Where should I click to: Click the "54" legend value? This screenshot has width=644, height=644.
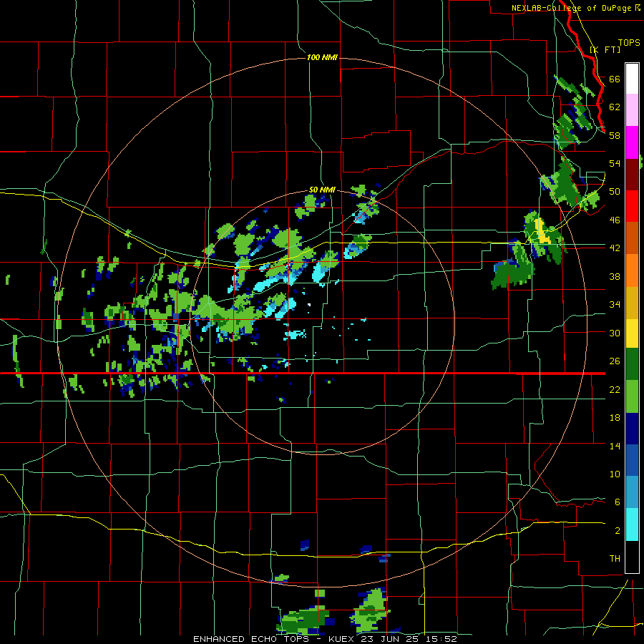click(x=615, y=163)
